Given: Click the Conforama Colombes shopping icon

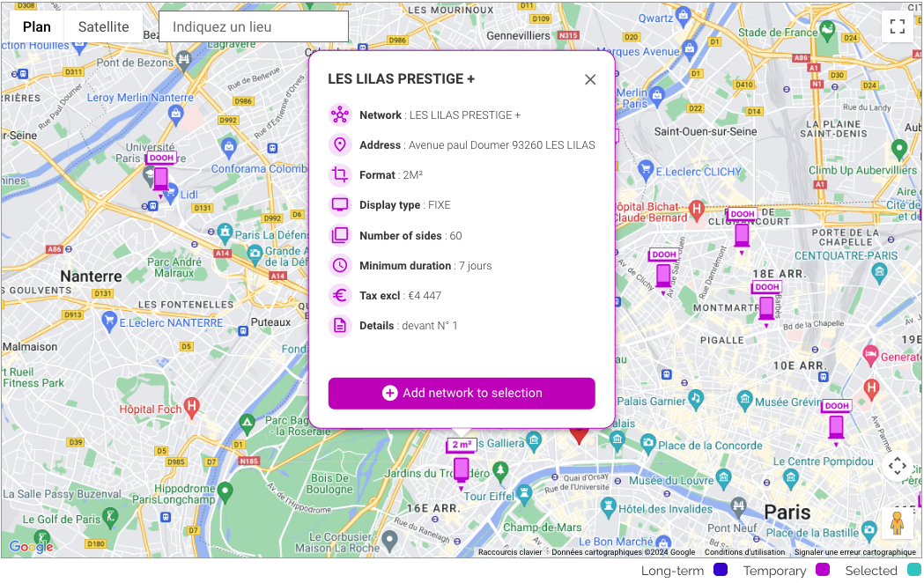Looking at the screenshot, I should tap(229, 146).
